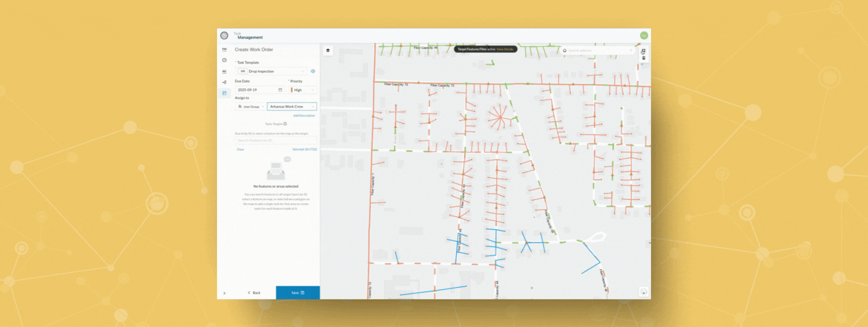Select the polygon draw selection tool
This screenshot has width=868, height=327.
pyautogui.click(x=643, y=51)
